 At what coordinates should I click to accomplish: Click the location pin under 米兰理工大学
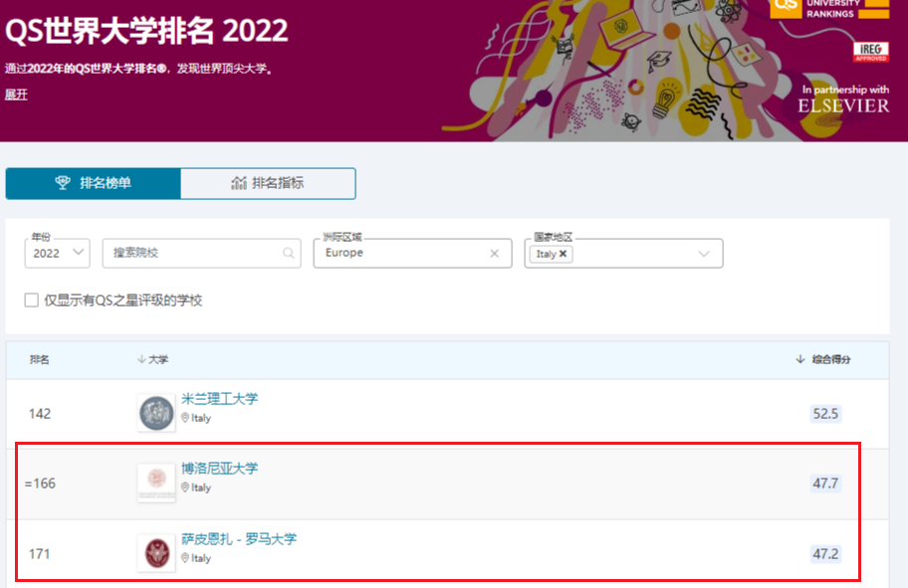[x=185, y=418]
